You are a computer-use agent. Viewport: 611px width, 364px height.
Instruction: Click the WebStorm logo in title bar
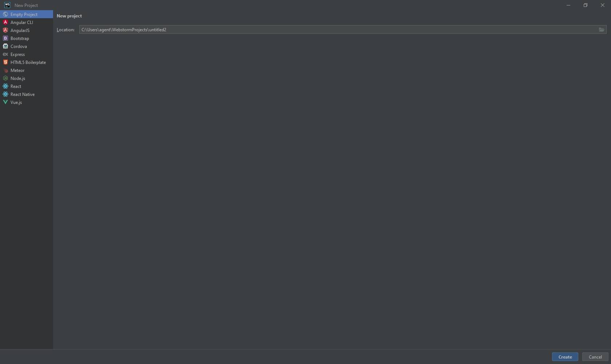[7, 5]
